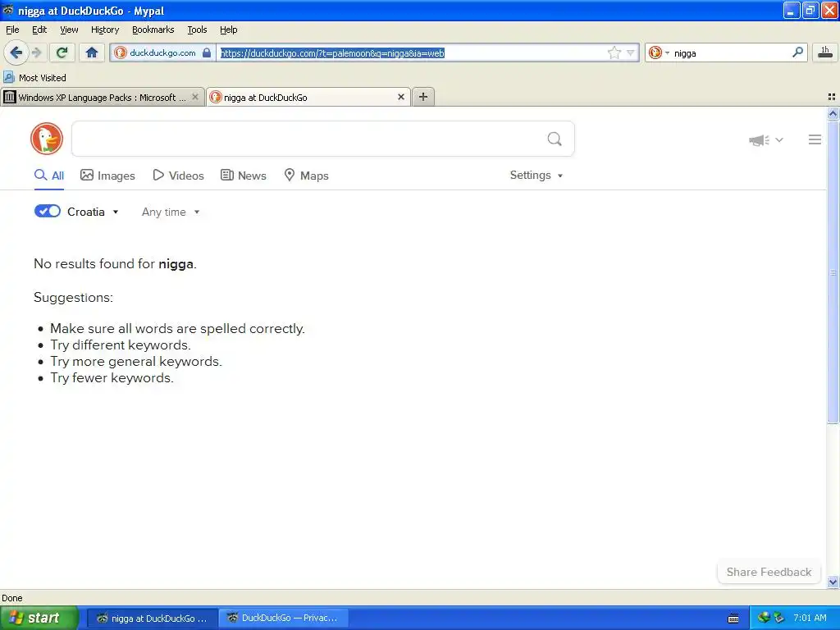840x630 pixels.
Task: Expand the Settings dropdown
Action: pos(536,176)
